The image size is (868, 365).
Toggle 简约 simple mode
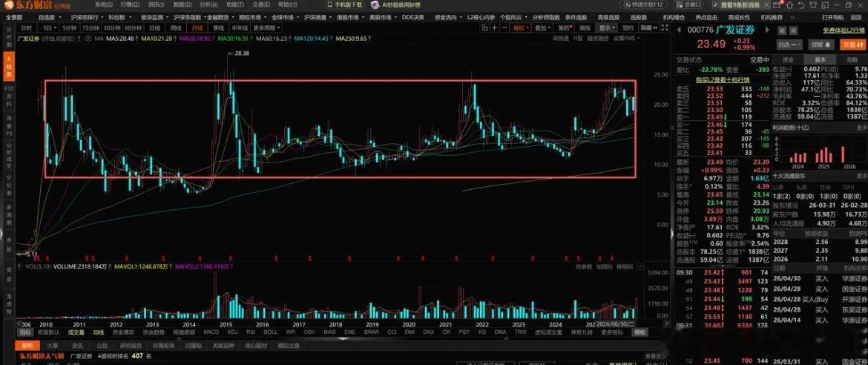coord(628,27)
